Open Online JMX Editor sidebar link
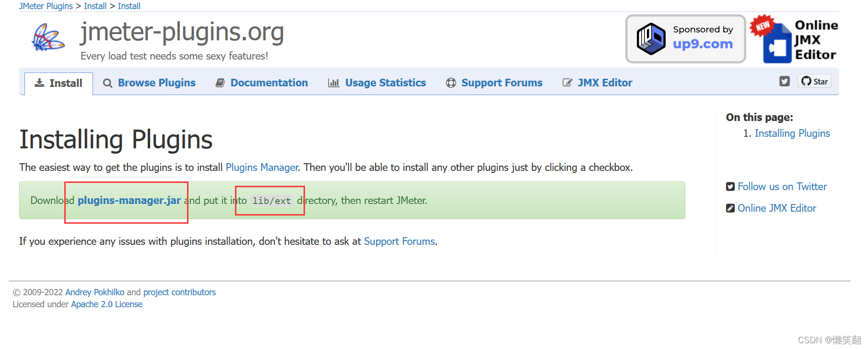Image resolution: width=868 pixels, height=349 pixels. click(x=777, y=208)
